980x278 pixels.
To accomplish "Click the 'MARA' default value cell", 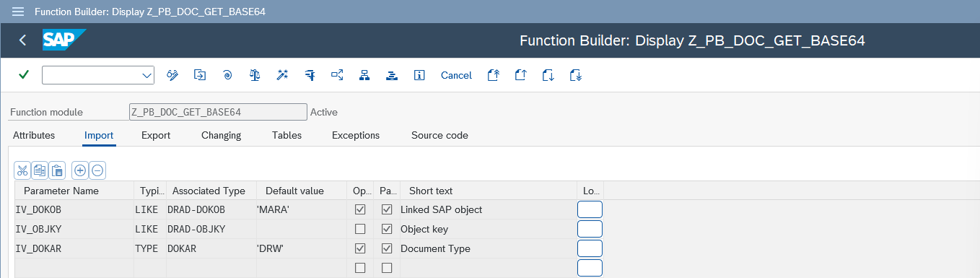I will [302, 209].
